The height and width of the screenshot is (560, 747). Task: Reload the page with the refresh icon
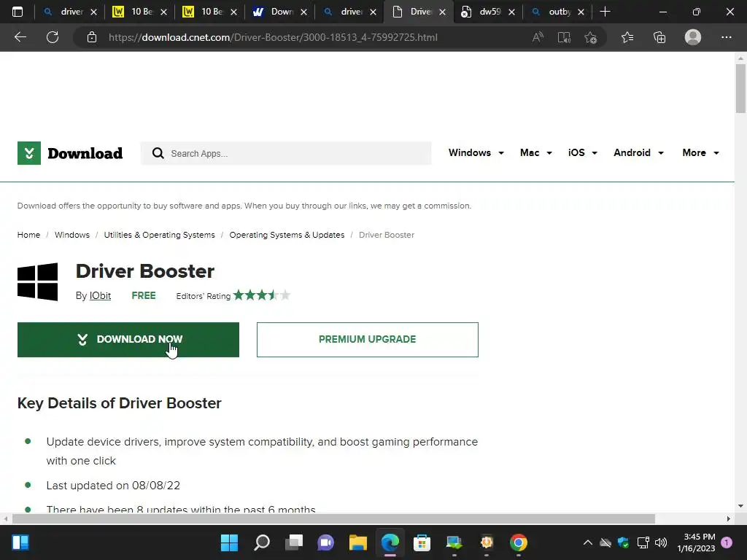click(53, 37)
